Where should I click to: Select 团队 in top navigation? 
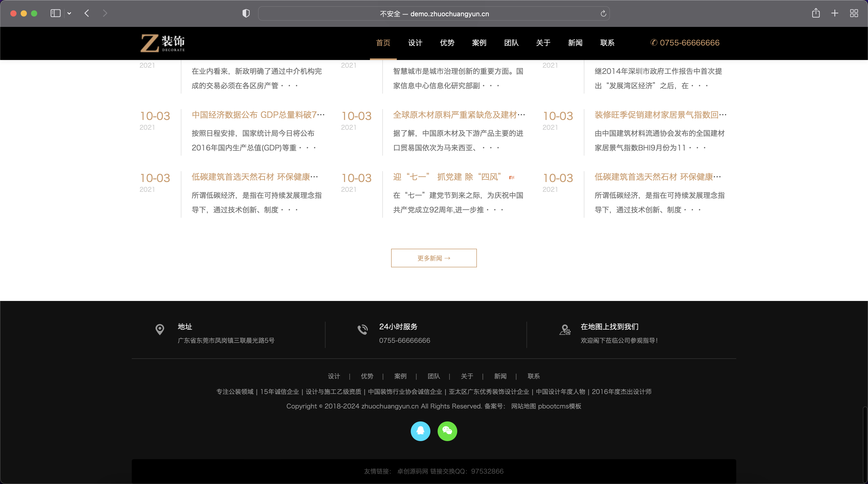coord(511,43)
